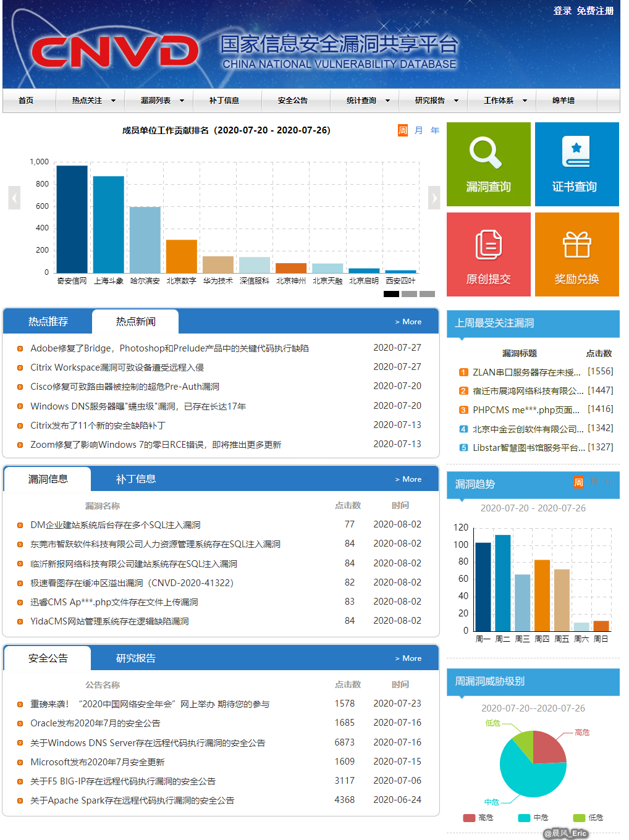Switch to the 热点推荐 tab
The width and height of the screenshot is (629, 840).
pyautogui.click(x=48, y=322)
